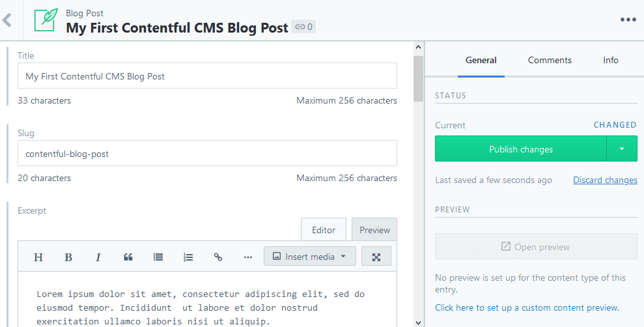Screen dimensions: 644x327
Task: Click the Discard changes link
Action: pyautogui.click(x=605, y=180)
